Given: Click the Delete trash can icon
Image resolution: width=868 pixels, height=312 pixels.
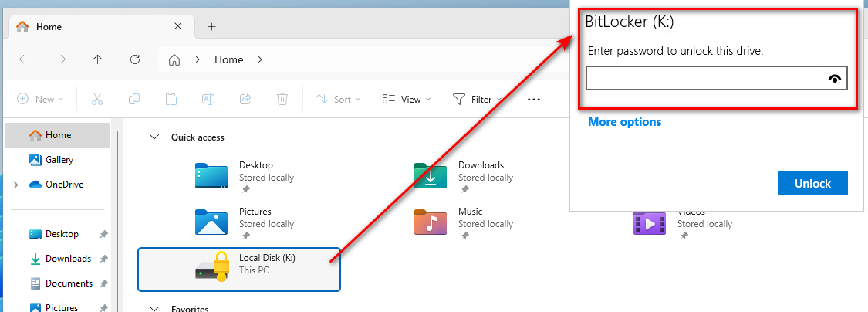Looking at the screenshot, I should 282,99.
